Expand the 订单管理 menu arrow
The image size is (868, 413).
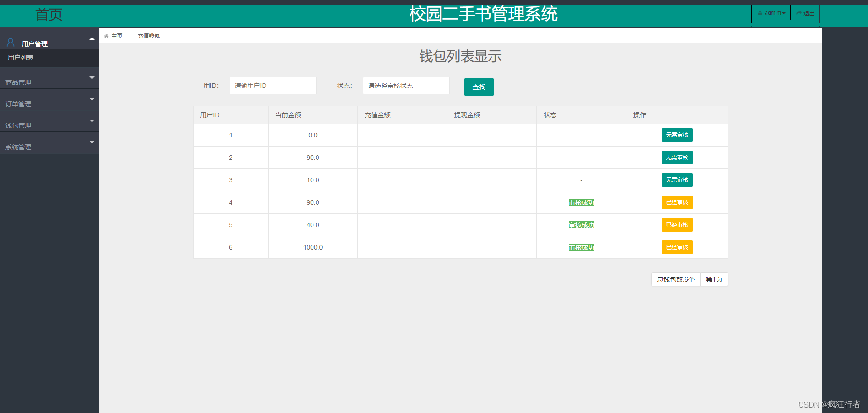click(x=92, y=99)
